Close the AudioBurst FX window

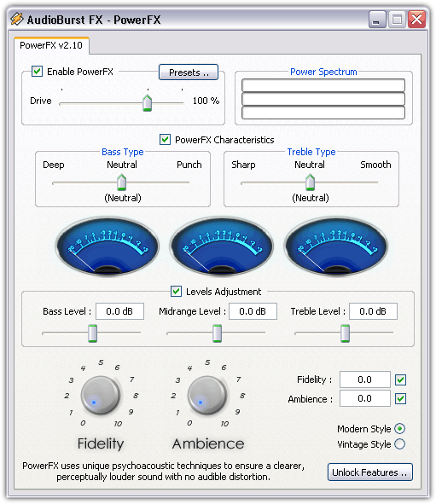416,20
